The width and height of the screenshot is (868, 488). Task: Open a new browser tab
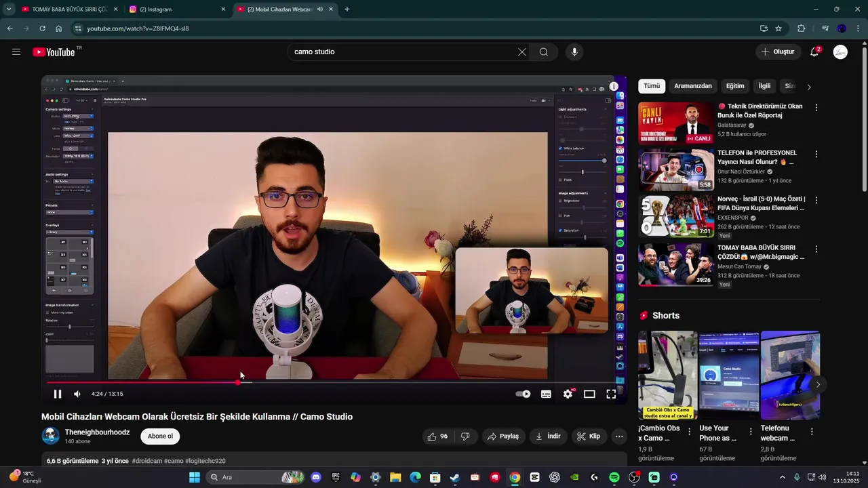click(x=347, y=9)
